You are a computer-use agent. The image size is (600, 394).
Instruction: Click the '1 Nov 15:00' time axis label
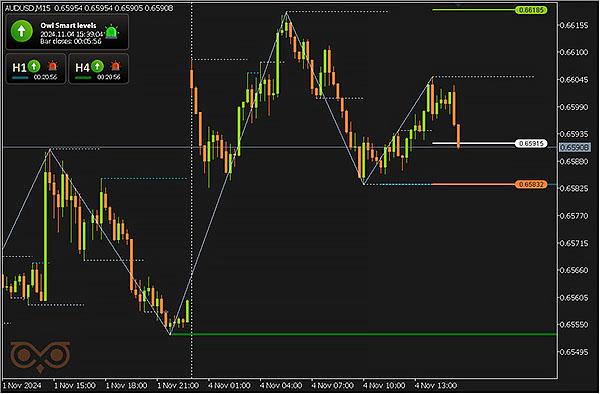[75, 386]
